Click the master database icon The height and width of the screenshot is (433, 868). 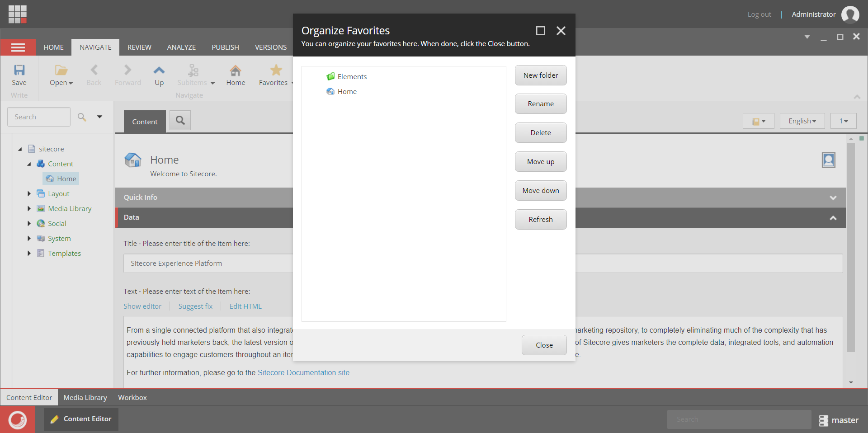tap(823, 420)
